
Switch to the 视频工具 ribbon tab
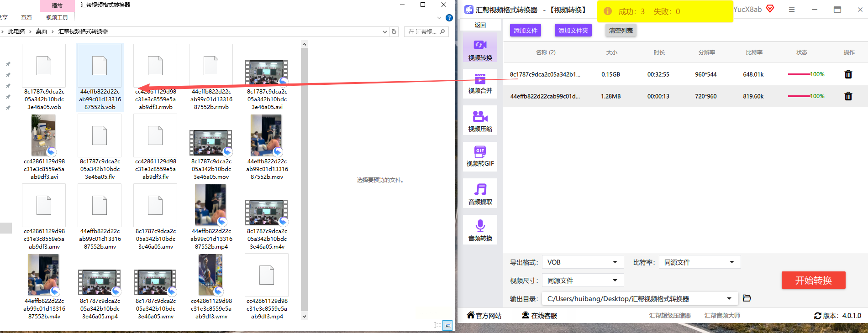tap(57, 17)
